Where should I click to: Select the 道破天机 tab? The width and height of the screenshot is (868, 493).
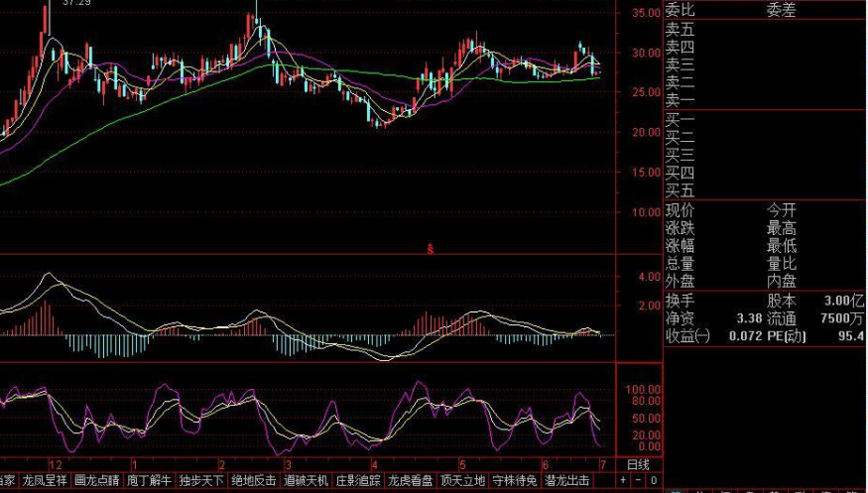[x=307, y=481]
